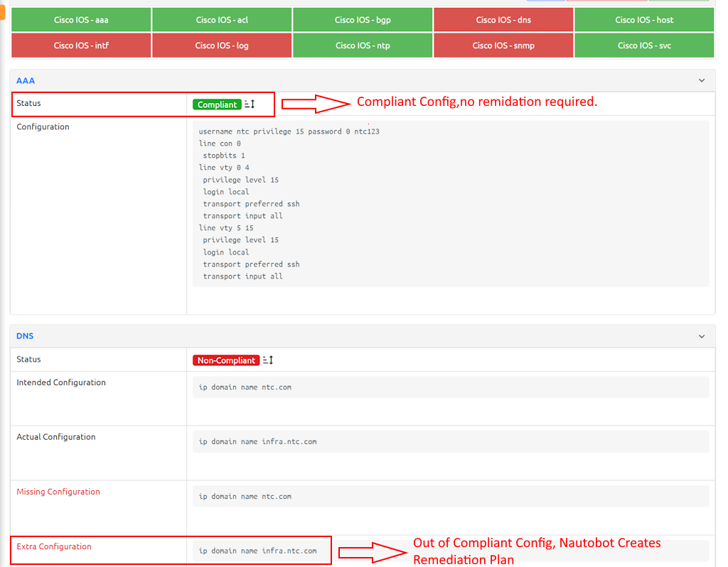Open the Cisco IOS - aaa compliance tile

pyautogui.click(x=80, y=19)
